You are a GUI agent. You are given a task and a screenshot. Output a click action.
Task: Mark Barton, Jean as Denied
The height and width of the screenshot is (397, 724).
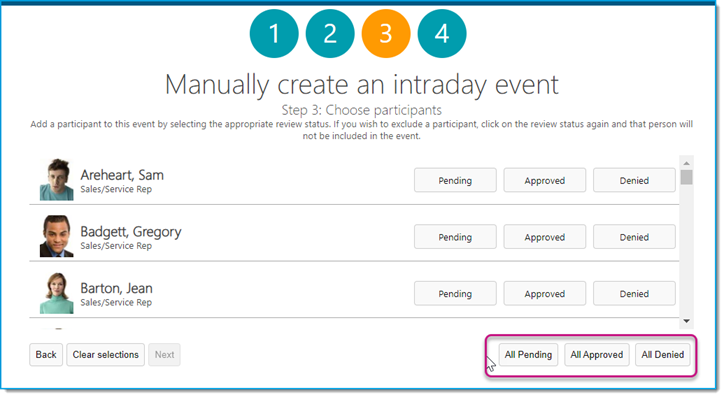pyautogui.click(x=634, y=294)
